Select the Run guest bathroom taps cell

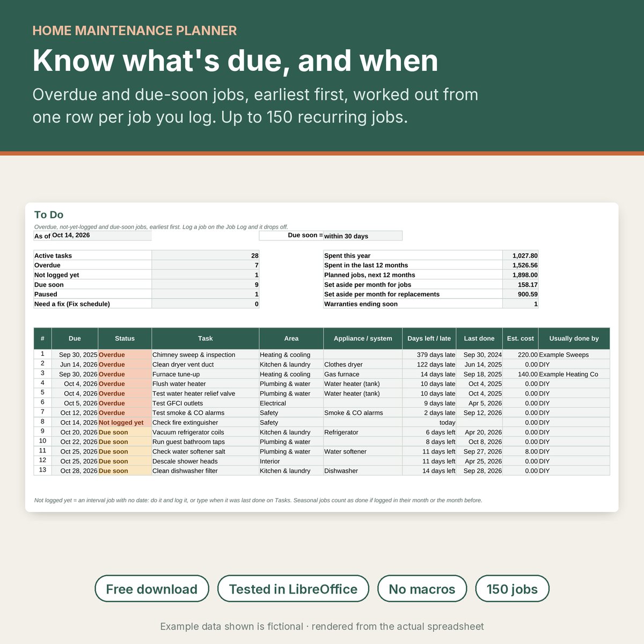click(x=206, y=442)
